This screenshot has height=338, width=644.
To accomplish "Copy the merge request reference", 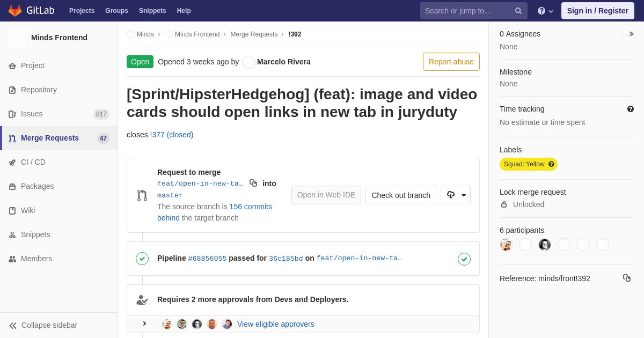I will coord(627,278).
